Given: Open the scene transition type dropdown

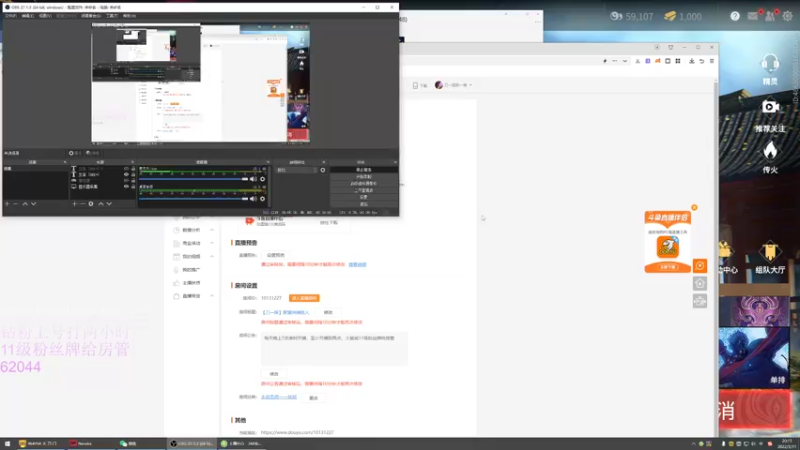Looking at the screenshot, I should pos(297,170).
